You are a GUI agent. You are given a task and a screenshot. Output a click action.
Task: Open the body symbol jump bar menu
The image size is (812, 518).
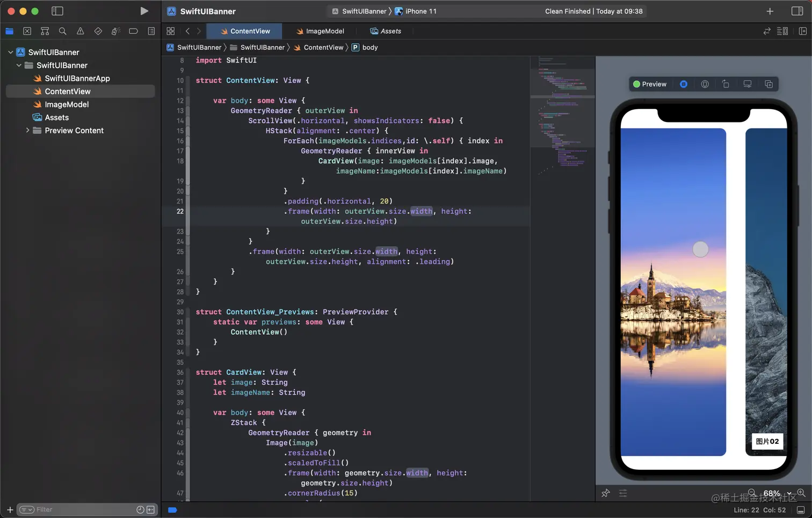point(365,47)
